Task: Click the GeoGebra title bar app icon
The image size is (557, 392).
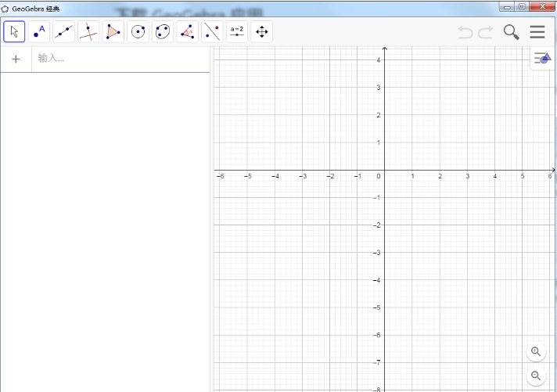Action: pyautogui.click(x=5, y=9)
